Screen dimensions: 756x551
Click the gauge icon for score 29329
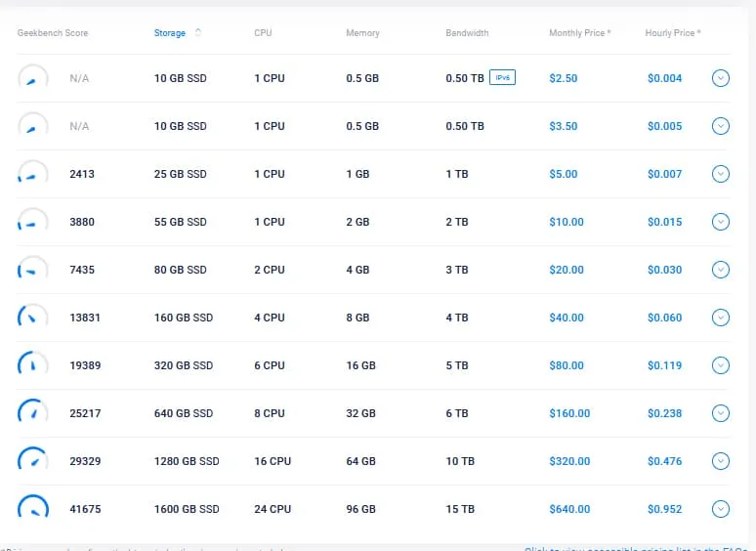33,458
